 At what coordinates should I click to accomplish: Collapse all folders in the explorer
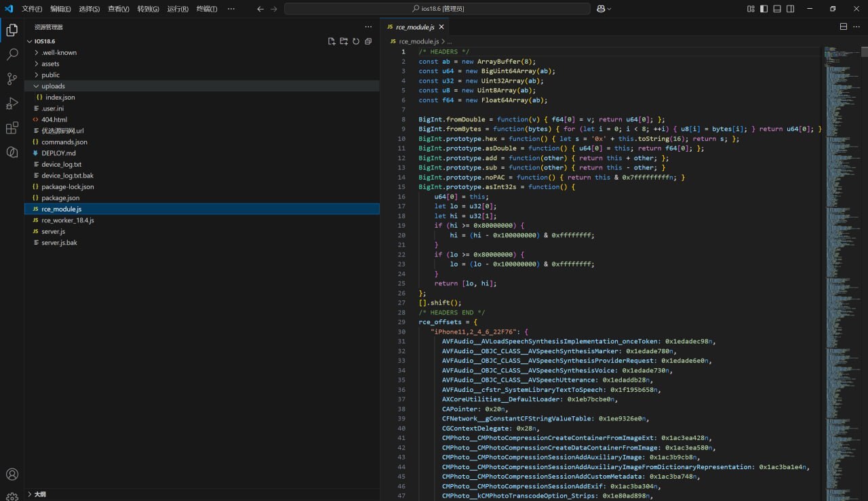pos(368,41)
